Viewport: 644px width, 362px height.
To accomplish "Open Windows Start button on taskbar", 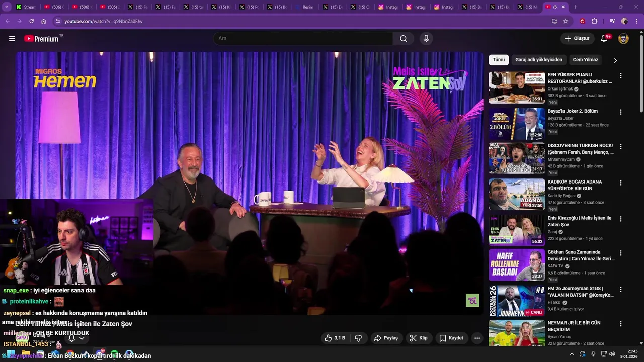I will coord(11,354).
